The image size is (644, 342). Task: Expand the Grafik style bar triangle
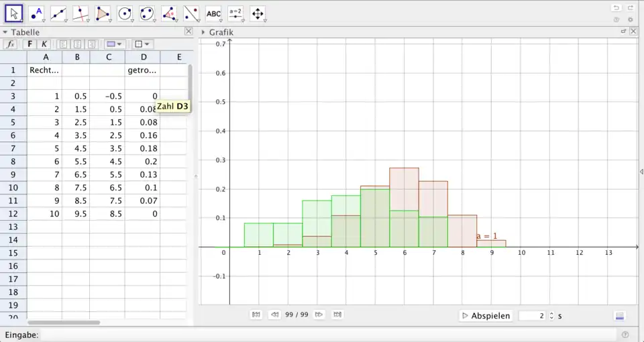pyautogui.click(x=203, y=32)
